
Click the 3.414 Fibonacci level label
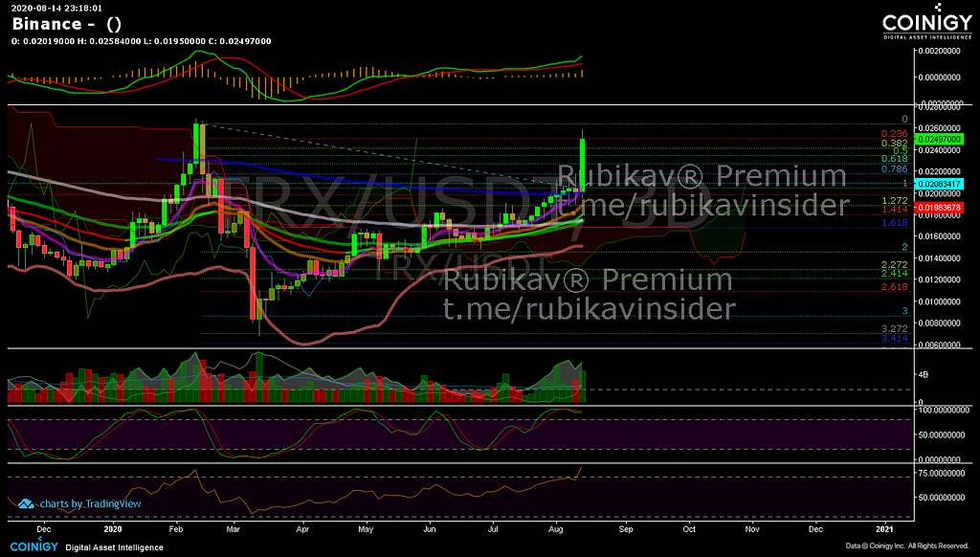point(895,338)
